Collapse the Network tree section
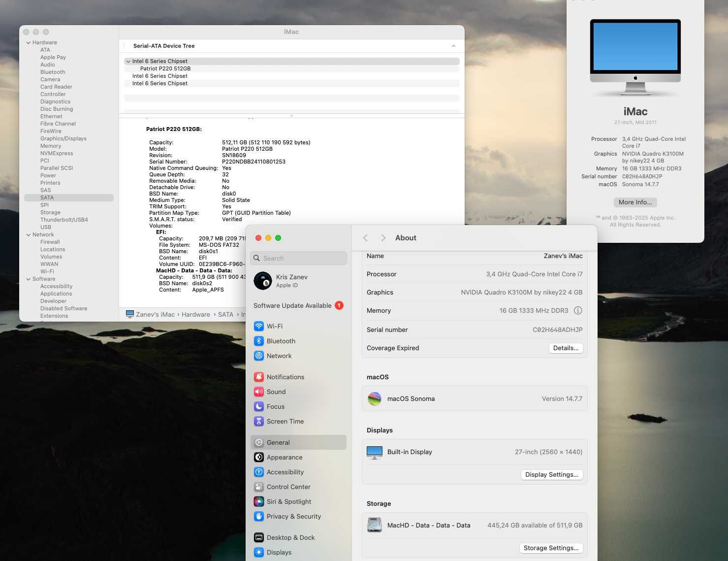This screenshot has height=561, width=728. pyautogui.click(x=29, y=235)
